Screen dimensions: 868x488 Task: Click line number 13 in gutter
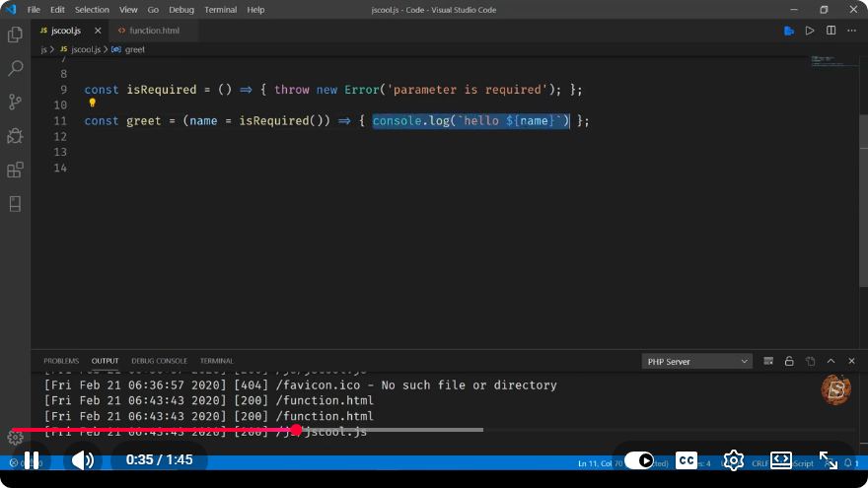tap(60, 152)
